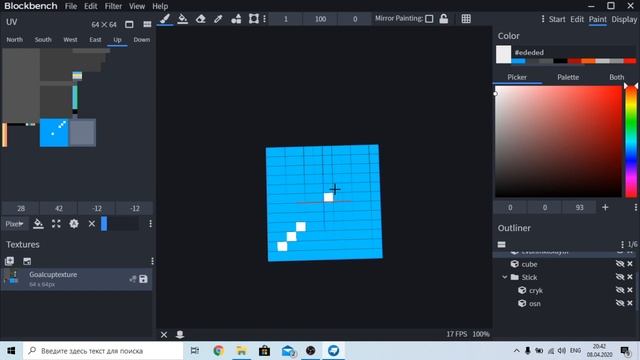Click the brush softness field showing 0
Viewport: 640px width, 360px height.
pos(355,19)
